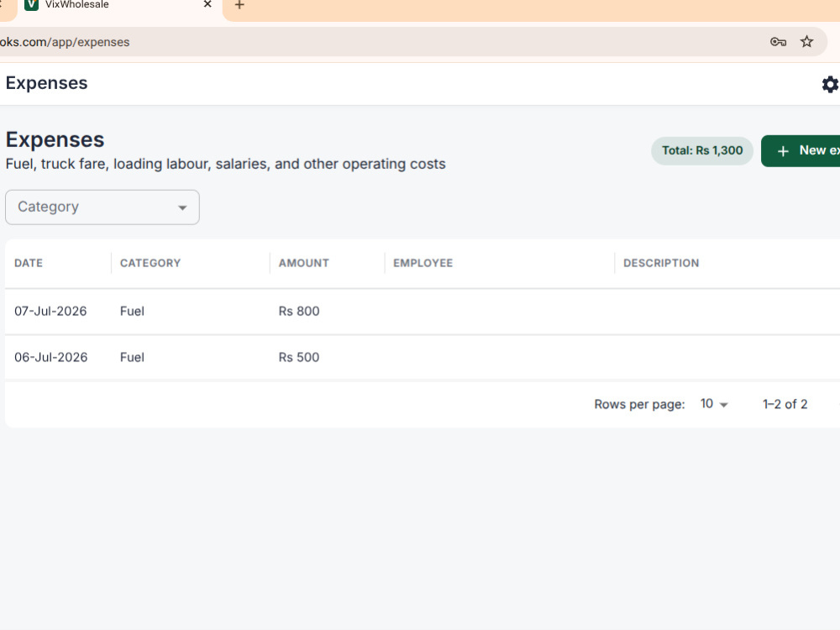Screen dimensions: 840x630
Task: Select the 07-Jul-2026 date cell
Action: (50, 312)
